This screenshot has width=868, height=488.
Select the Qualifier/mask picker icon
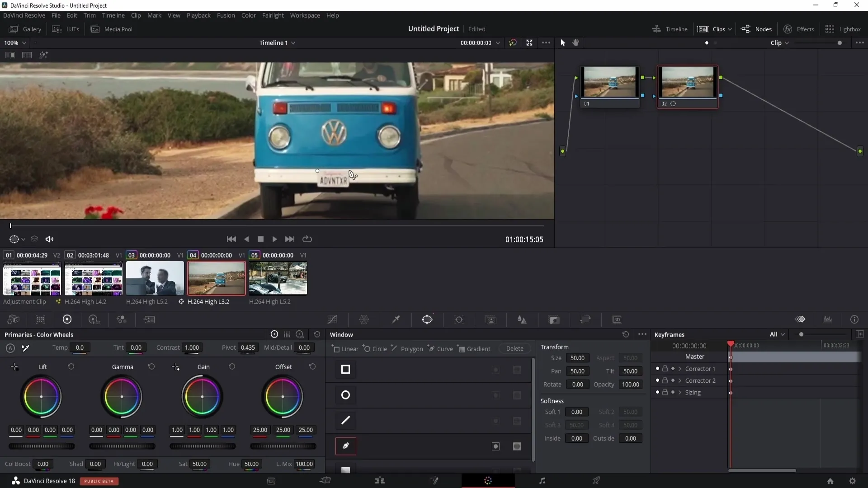395,319
